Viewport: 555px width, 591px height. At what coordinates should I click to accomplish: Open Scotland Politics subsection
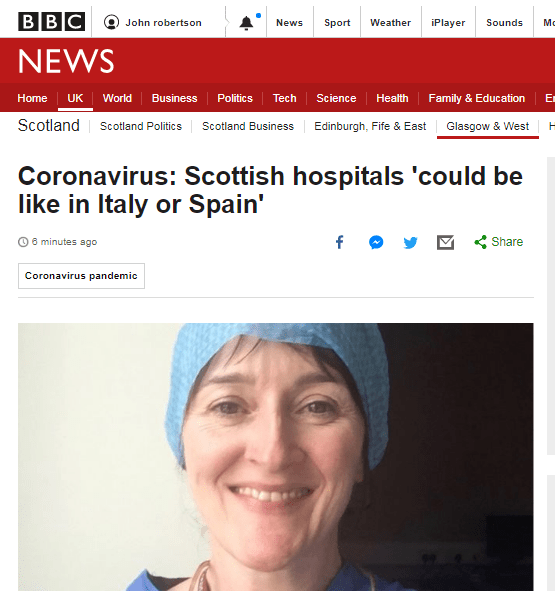pyautogui.click(x=141, y=126)
